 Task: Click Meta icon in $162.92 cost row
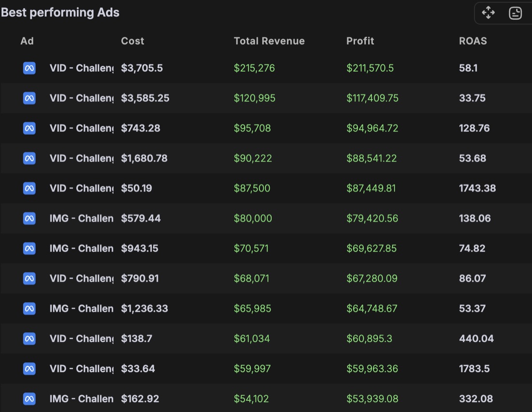[x=29, y=399]
